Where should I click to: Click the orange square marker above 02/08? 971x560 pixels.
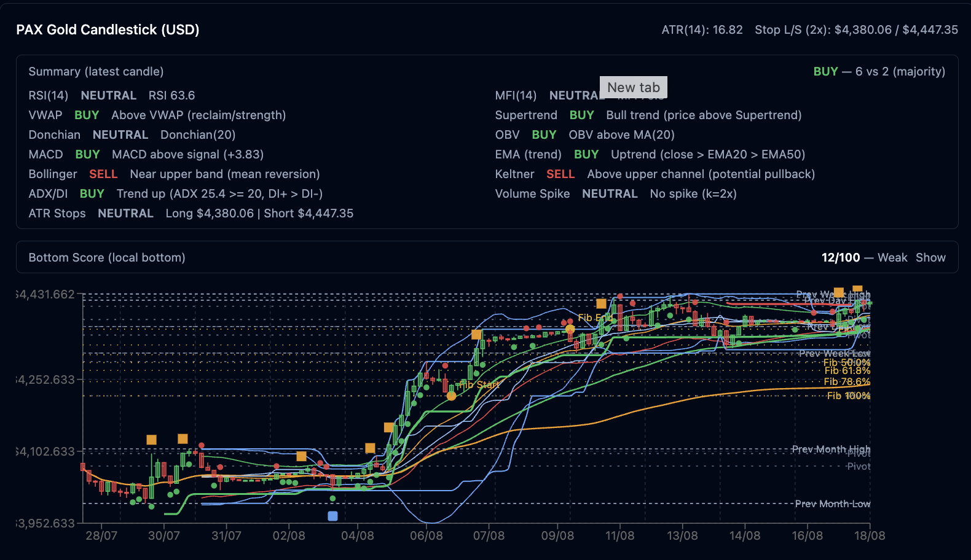pyautogui.click(x=301, y=456)
